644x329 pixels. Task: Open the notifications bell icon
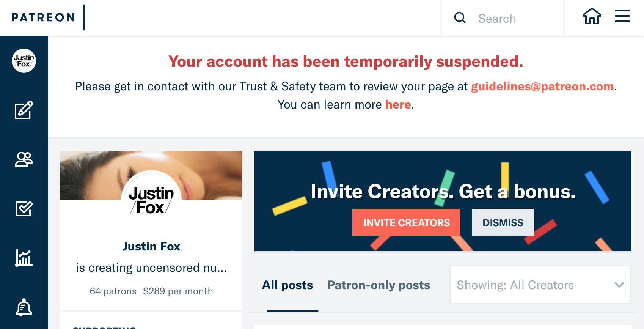pos(24,307)
